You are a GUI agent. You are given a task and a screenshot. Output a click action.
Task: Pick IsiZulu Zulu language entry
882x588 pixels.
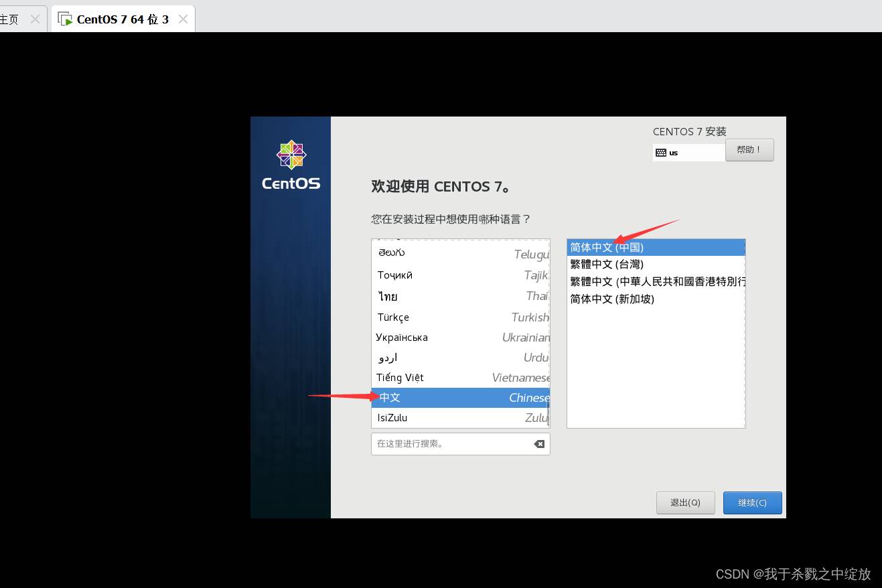[x=460, y=418]
